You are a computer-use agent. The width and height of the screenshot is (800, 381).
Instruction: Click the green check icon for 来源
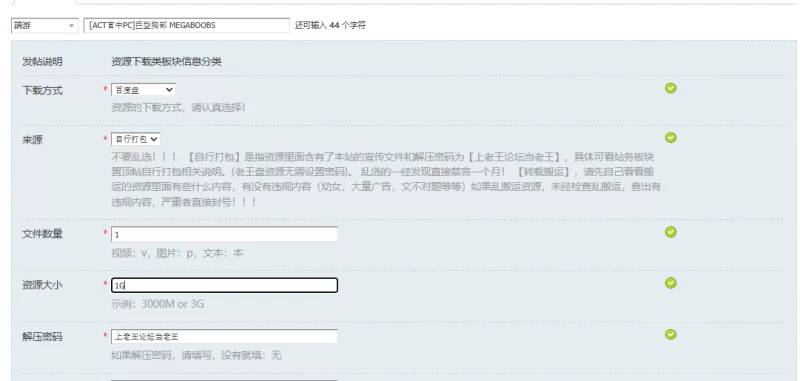click(x=671, y=138)
